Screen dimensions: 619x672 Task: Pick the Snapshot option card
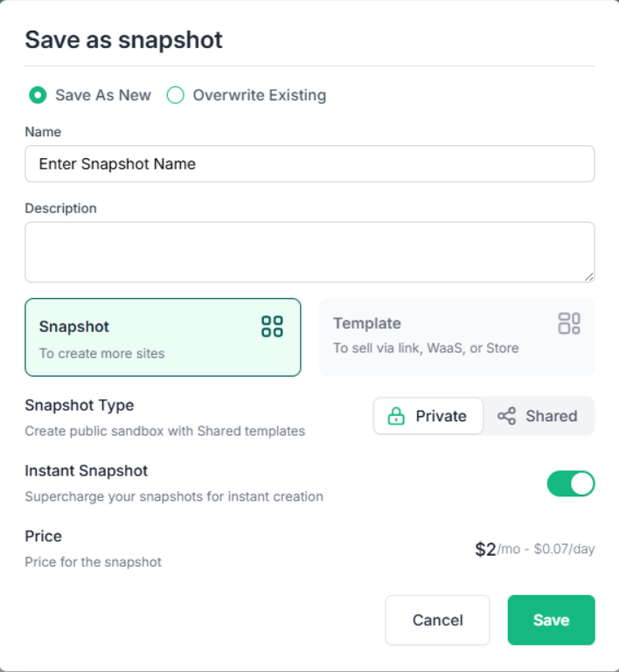coord(163,337)
